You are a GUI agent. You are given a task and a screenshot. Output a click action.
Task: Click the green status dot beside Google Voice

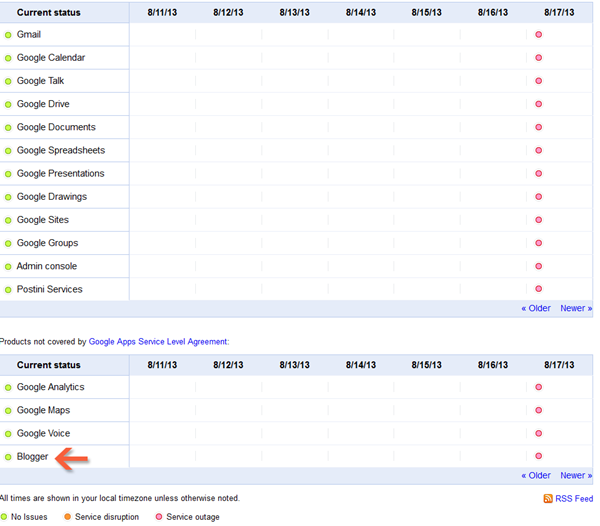tap(8, 434)
